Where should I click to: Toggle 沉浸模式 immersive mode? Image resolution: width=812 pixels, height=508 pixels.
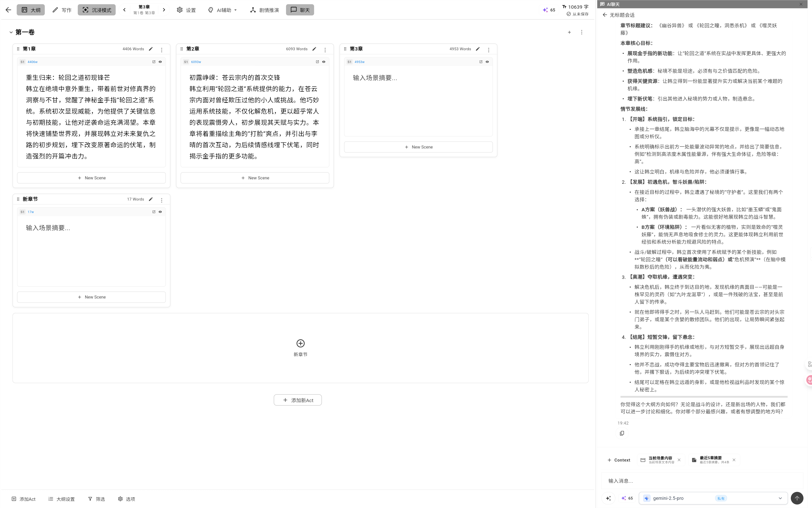tap(97, 10)
